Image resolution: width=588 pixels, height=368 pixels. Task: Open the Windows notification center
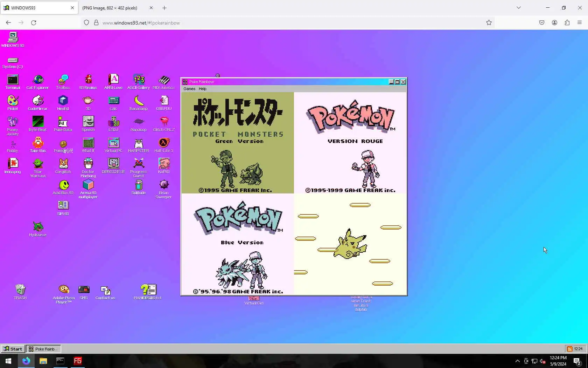pos(577,361)
